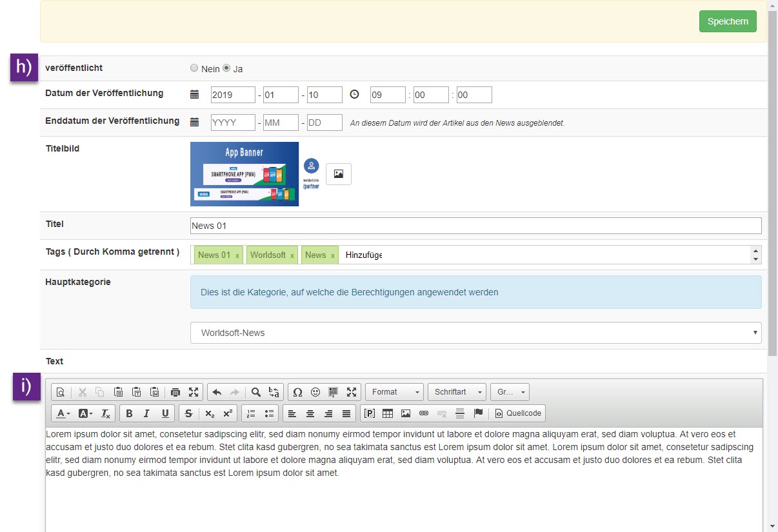The image size is (778, 532).
Task: Click the Speichern button
Action: pos(728,21)
